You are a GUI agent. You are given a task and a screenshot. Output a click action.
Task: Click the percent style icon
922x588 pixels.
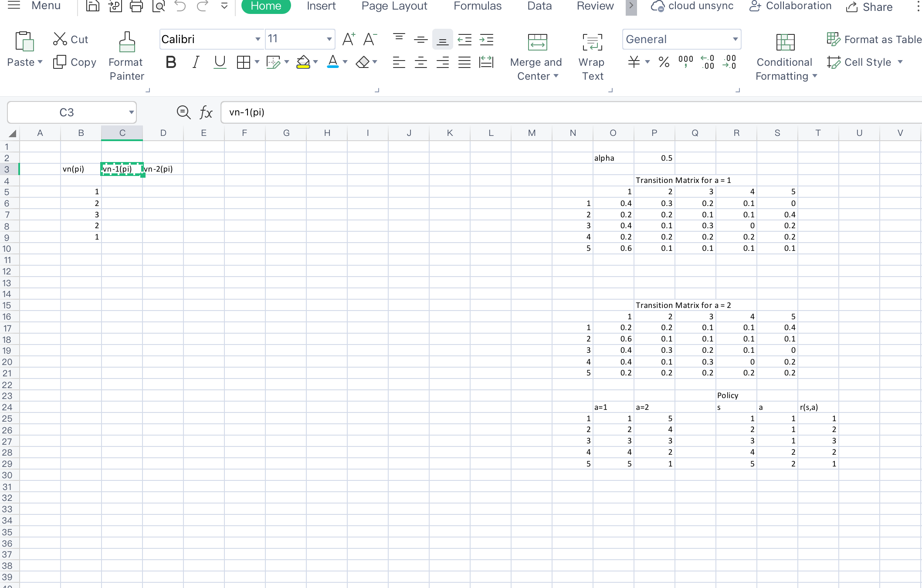pos(664,62)
